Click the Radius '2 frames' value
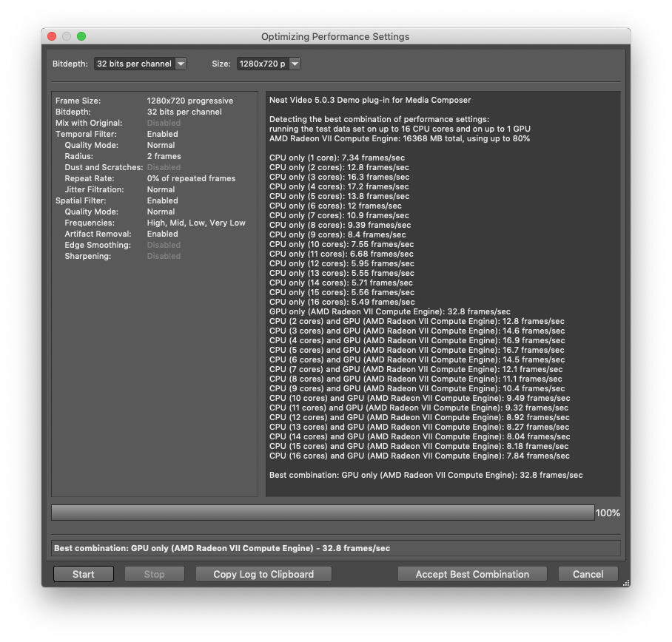 [x=164, y=156]
